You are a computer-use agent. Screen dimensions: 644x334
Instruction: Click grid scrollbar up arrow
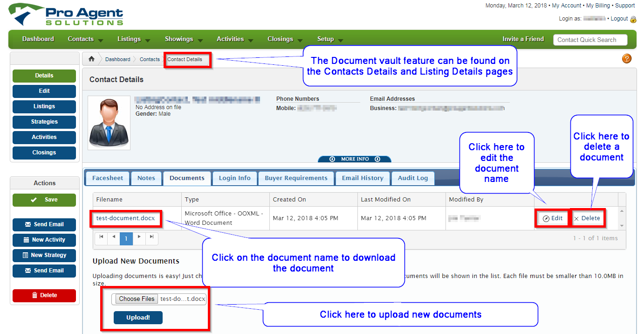[622, 211]
